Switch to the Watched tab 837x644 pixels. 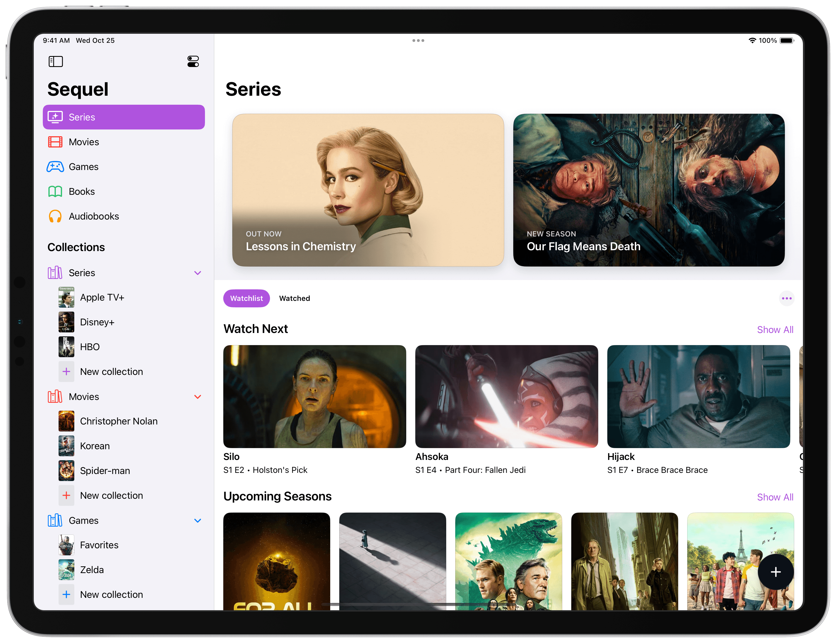point(294,298)
